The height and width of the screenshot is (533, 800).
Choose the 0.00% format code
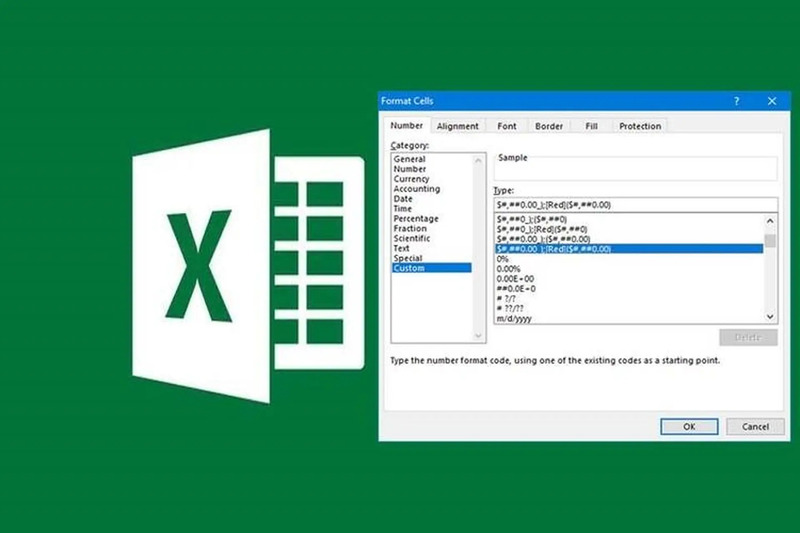pos(629,269)
